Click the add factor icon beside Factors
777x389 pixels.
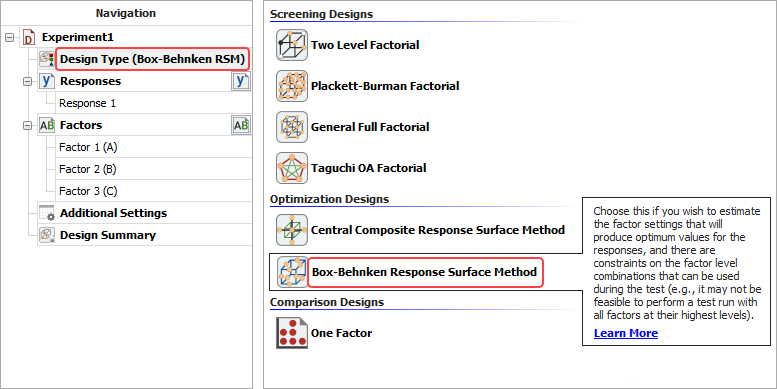pos(241,125)
